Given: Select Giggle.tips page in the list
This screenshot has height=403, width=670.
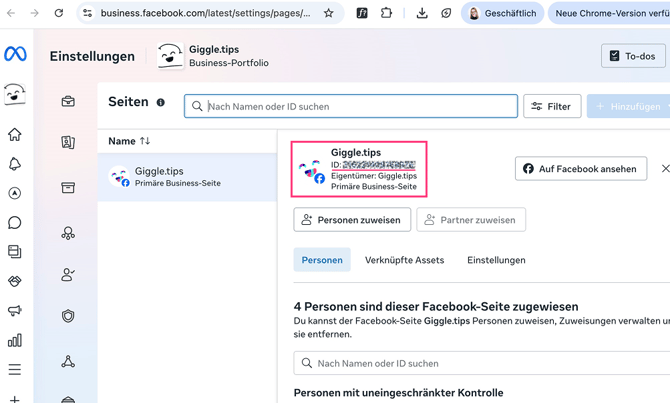Looking at the screenshot, I should click(x=187, y=177).
